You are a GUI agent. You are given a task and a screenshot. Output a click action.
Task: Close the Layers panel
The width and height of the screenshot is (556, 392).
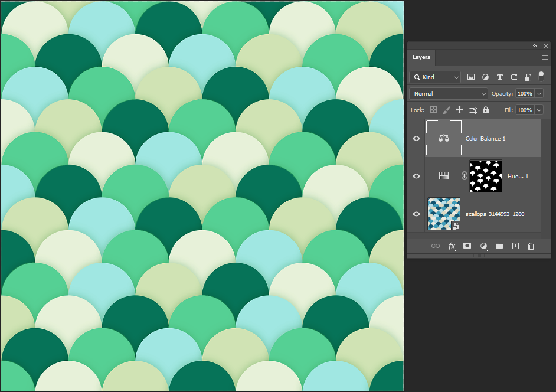[546, 46]
